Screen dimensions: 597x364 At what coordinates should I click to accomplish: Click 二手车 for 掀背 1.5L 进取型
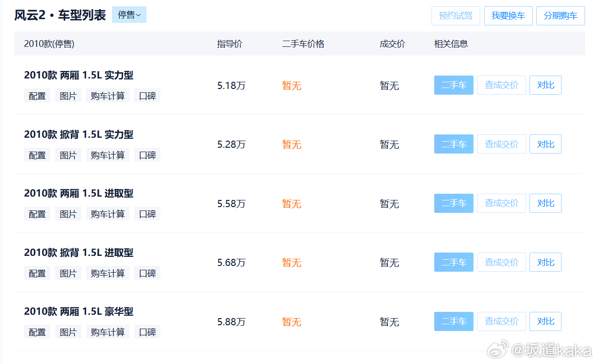click(454, 262)
